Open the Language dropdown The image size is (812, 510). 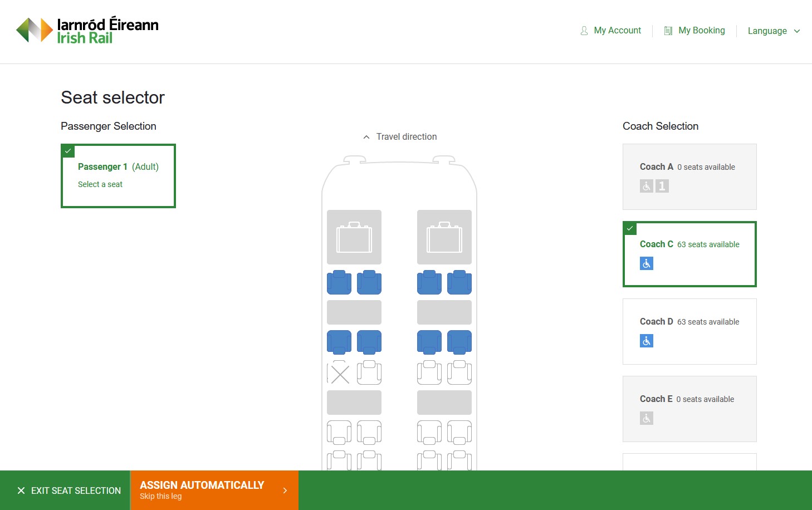(774, 31)
